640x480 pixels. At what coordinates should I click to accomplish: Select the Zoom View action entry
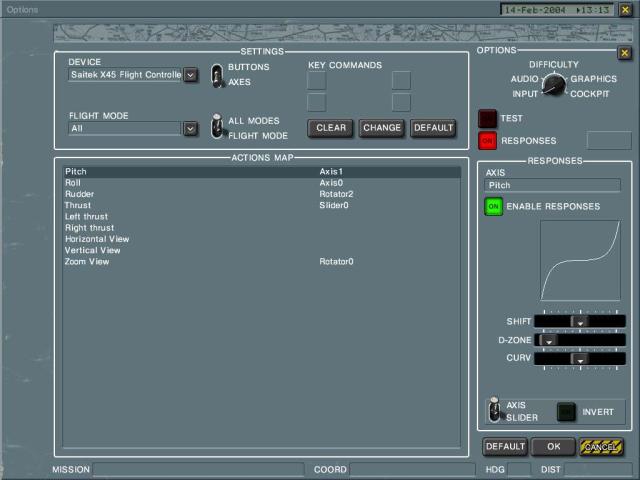point(87,261)
